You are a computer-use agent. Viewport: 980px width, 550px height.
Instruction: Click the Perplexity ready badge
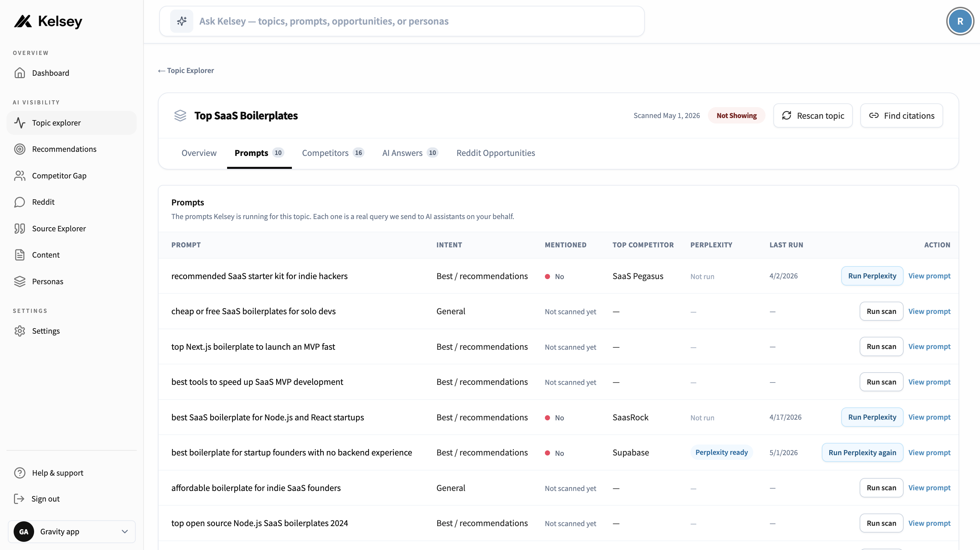click(721, 452)
